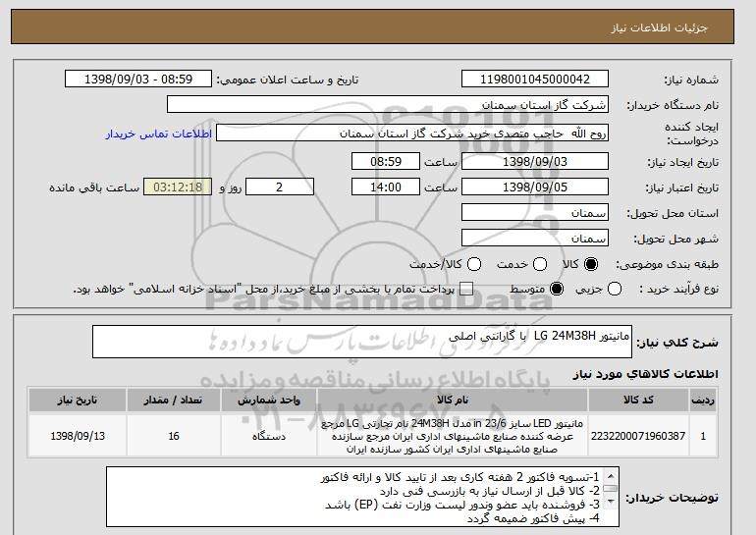756x535 pixels.
Task: Click the buyer organization name field
Action: click(x=388, y=105)
